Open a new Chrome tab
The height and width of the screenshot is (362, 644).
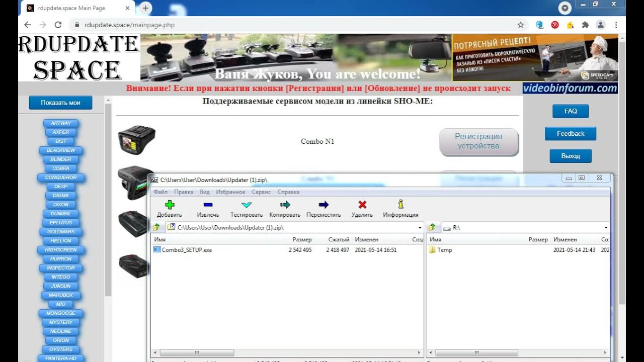pyautogui.click(x=145, y=8)
